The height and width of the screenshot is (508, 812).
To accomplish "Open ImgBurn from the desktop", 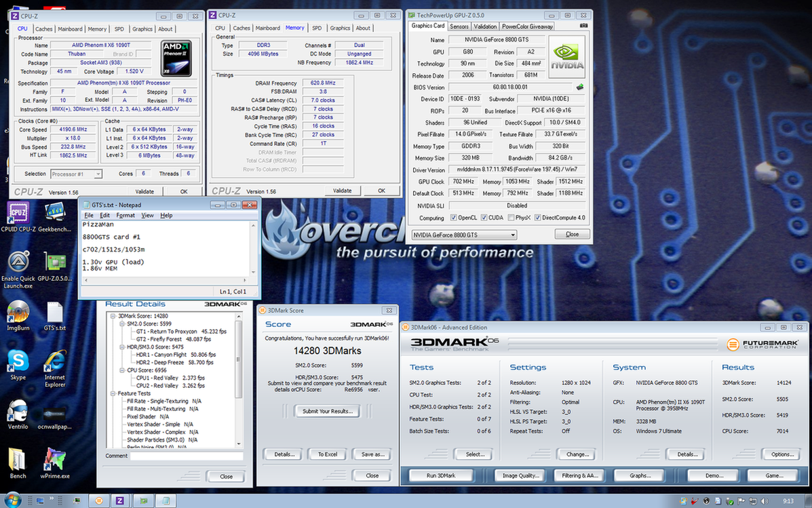I will pos(18,315).
